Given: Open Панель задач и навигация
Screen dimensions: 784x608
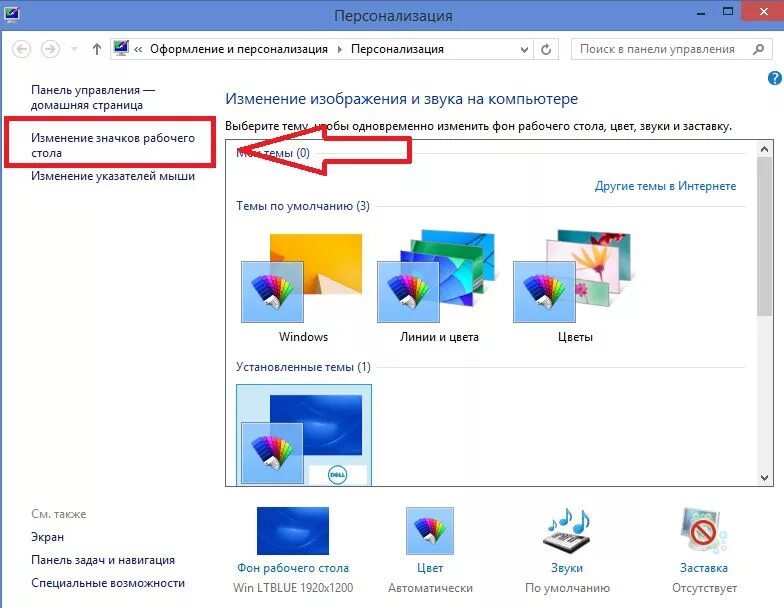Looking at the screenshot, I should tap(103, 560).
